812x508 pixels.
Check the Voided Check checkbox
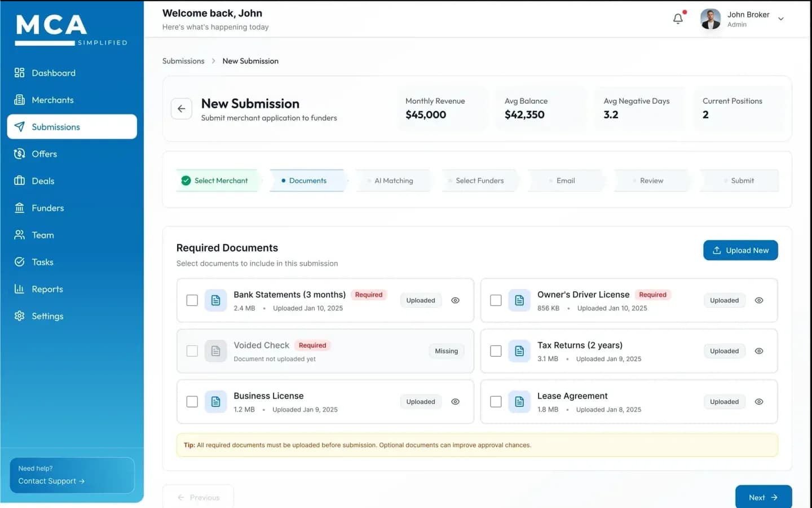point(192,351)
